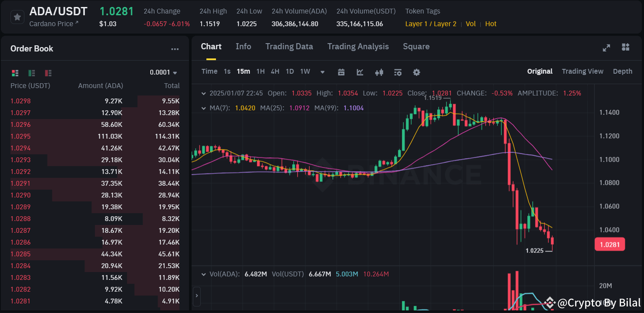This screenshot has height=313, width=644.
Task: Open the multi-chart grid layout icon
Action: pyautogui.click(x=626, y=47)
